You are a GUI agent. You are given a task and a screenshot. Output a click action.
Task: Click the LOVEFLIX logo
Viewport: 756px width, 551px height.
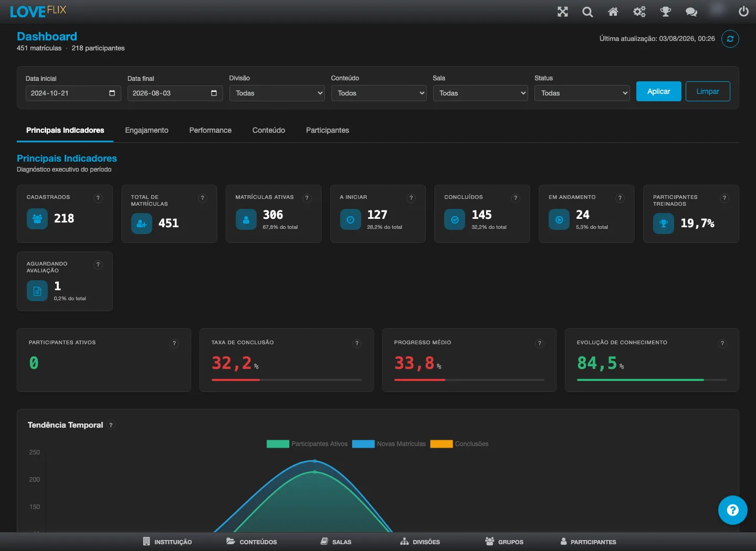pos(38,11)
